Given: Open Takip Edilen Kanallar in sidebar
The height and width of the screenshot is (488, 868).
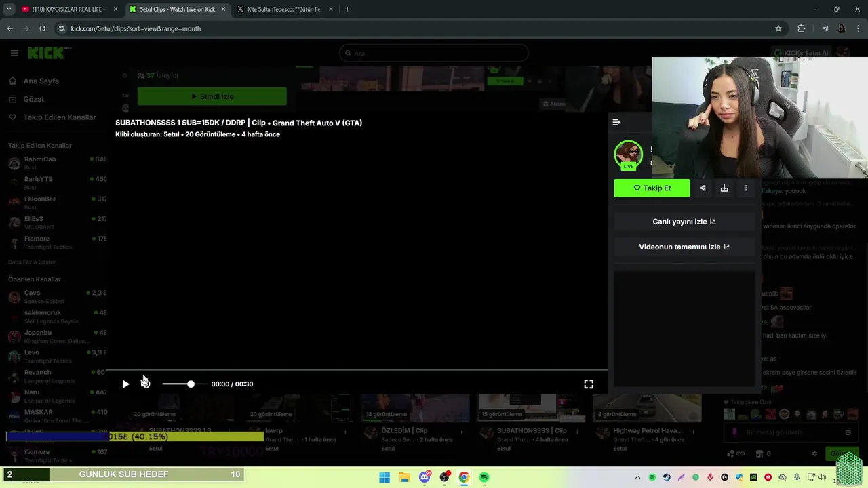Looking at the screenshot, I should (60, 117).
